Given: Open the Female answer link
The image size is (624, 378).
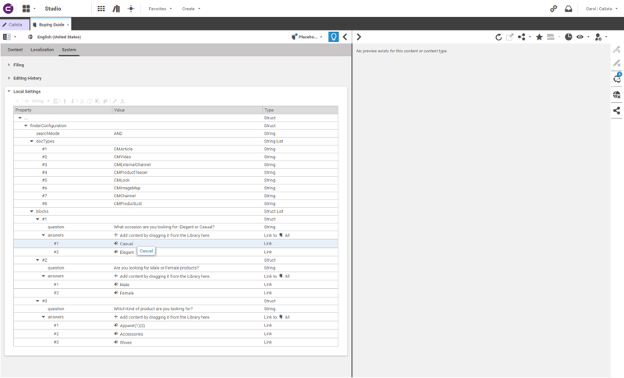Looking at the screenshot, I should [127, 293].
